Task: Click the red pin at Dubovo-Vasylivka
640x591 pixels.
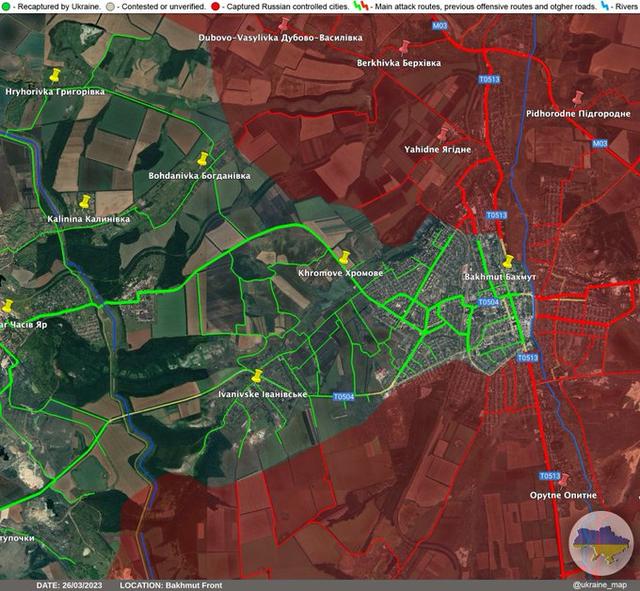Action: 284,24
